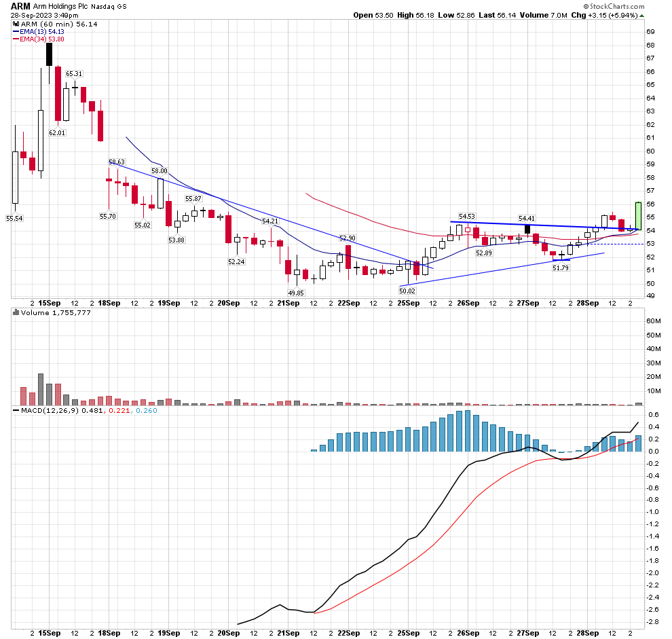Click the bold ARM ticker symbol title

20,6
